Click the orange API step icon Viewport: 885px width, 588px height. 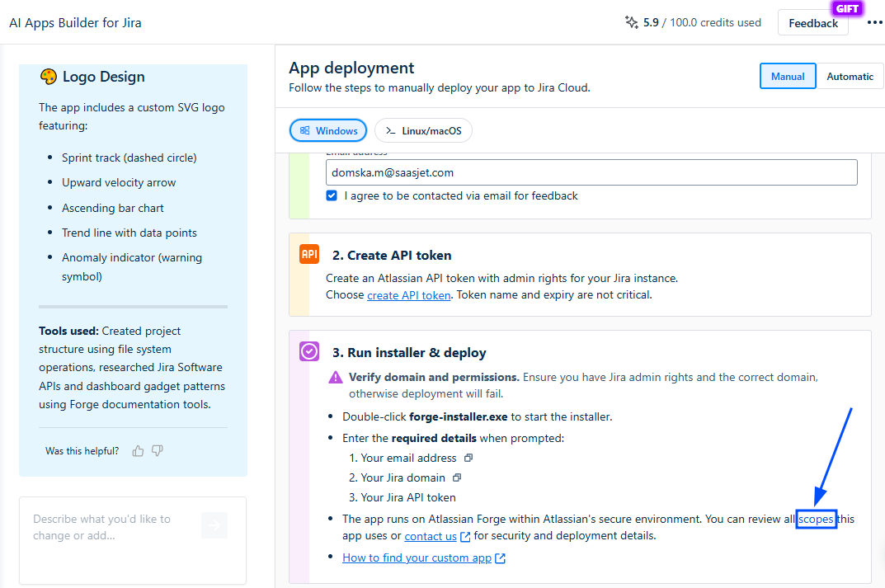point(309,255)
